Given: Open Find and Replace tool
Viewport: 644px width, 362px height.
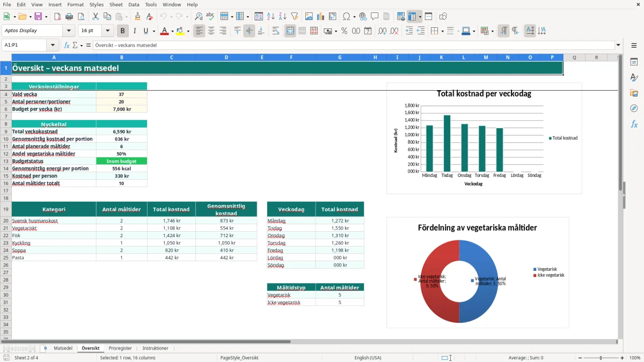Looking at the screenshot, I should point(199,17).
